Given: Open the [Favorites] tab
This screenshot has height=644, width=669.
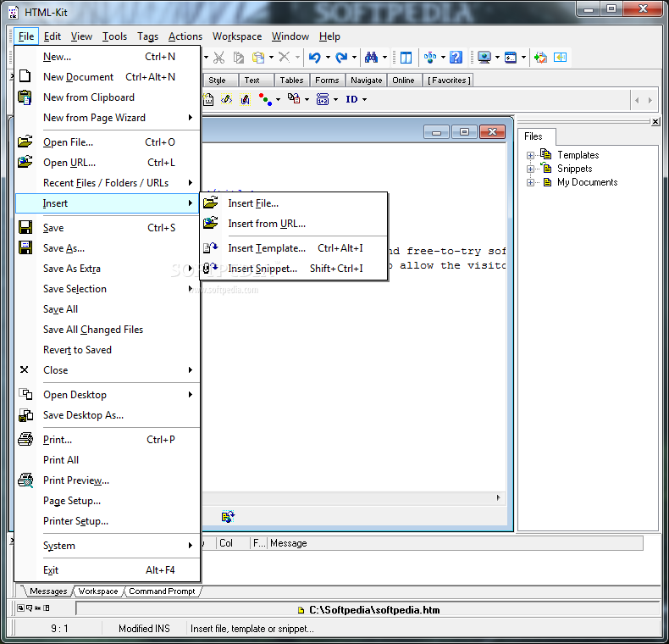Looking at the screenshot, I should (x=449, y=80).
